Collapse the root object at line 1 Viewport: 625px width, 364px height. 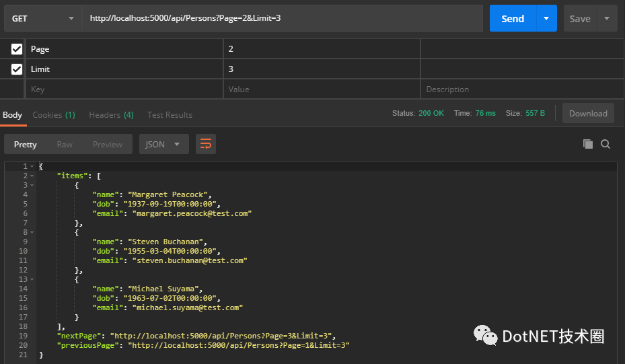pos(32,167)
